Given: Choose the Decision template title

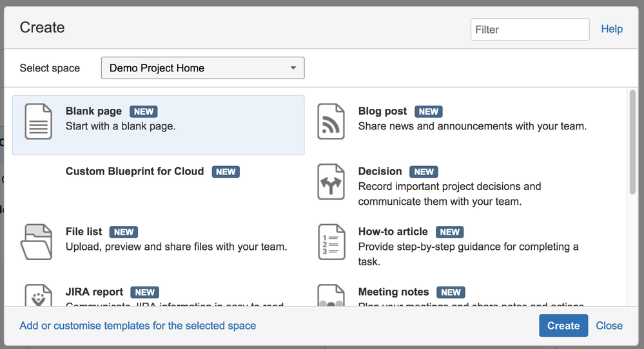Looking at the screenshot, I should coord(380,171).
